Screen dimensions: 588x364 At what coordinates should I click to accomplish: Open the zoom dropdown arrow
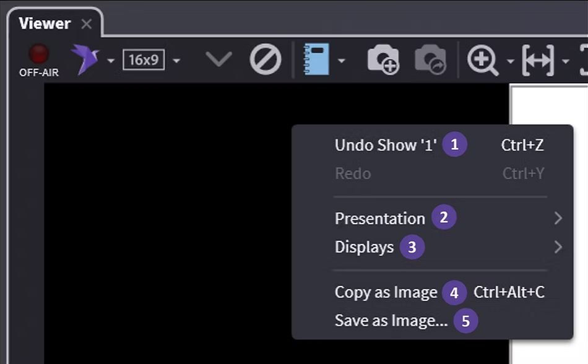click(x=510, y=61)
